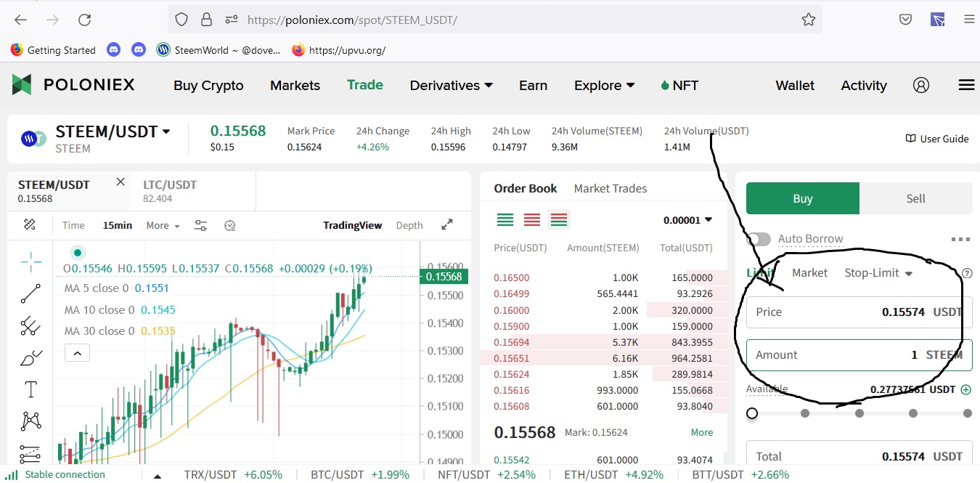Screen dimensions: 980x483
Task: Click the browser URL address bar
Action: [x=495, y=20]
